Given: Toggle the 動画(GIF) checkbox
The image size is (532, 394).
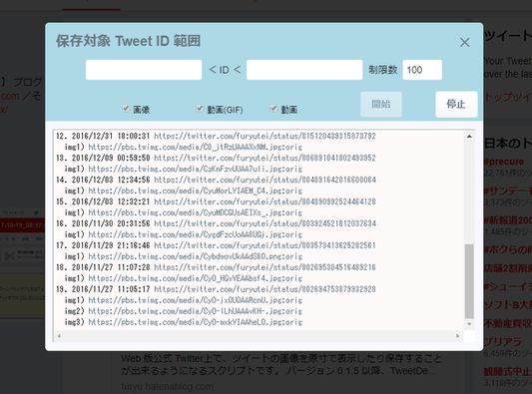Looking at the screenshot, I should click(x=200, y=109).
